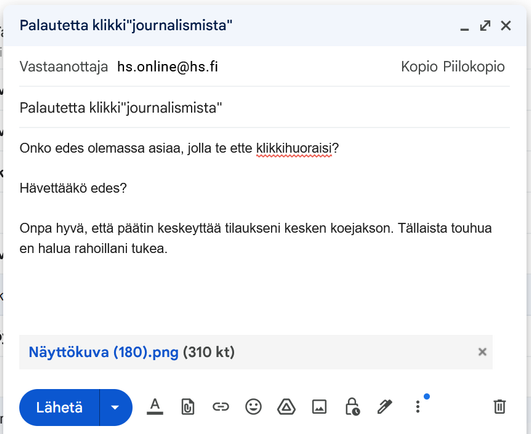
Task: Add Piilokopio recipients field
Action: [x=474, y=66]
